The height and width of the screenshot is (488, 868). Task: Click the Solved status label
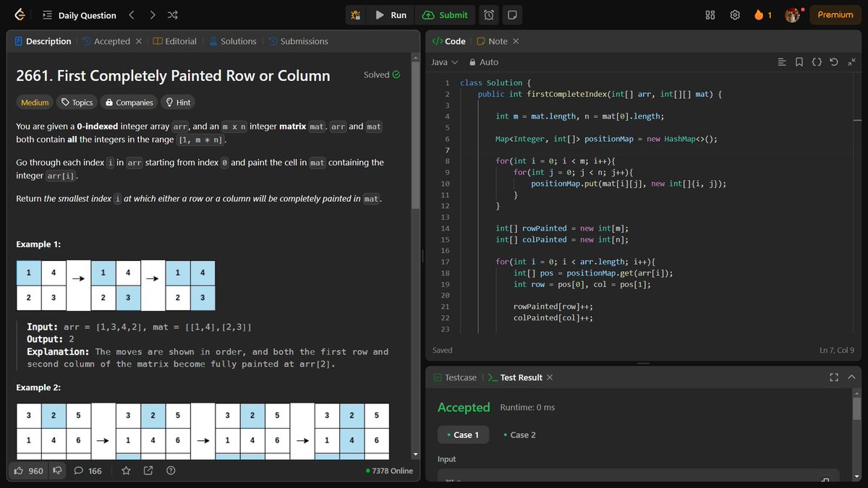(382, 74)
